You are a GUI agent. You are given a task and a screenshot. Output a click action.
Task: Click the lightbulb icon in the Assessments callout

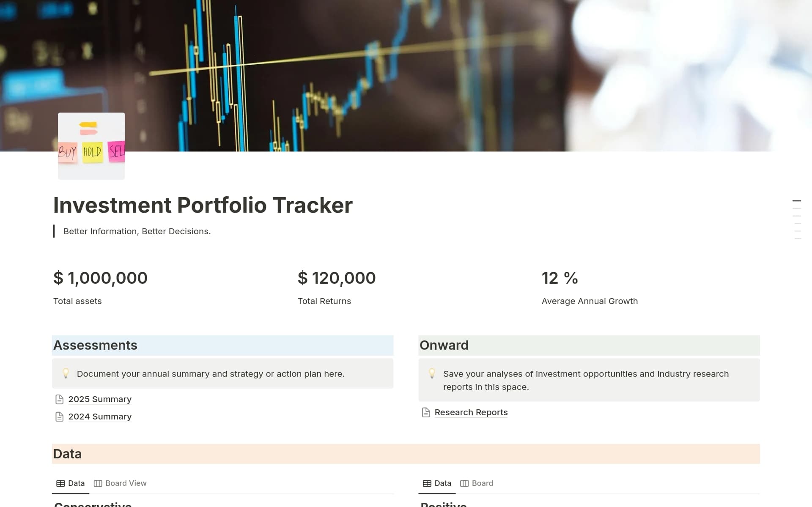pos(66,374)
